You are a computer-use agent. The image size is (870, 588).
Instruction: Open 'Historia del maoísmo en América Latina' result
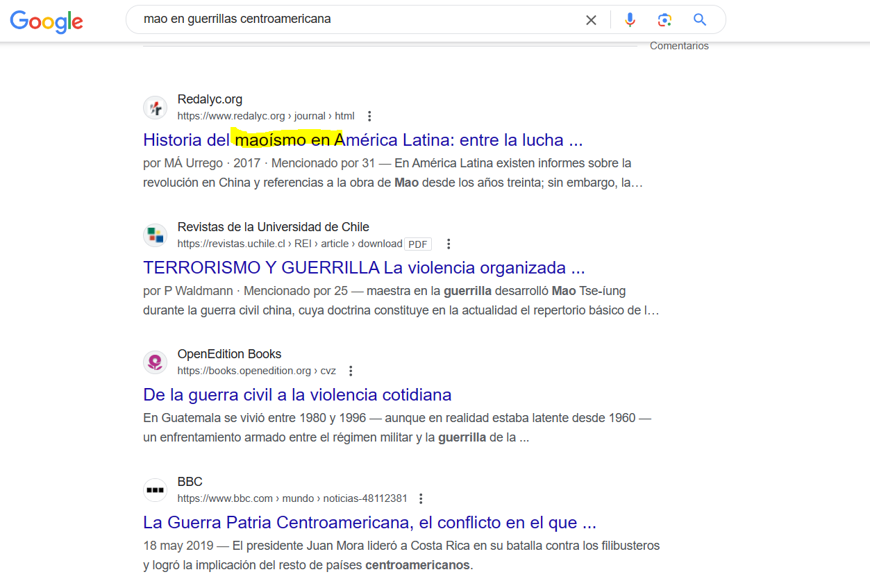pyautogui.click(x=362, y=140)
